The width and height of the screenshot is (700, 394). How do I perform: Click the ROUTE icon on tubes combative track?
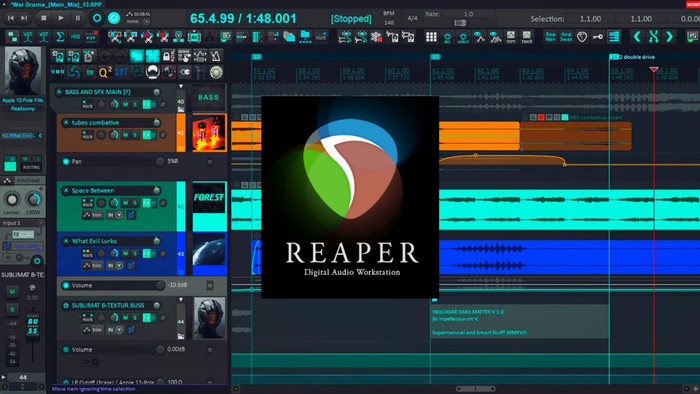tap(88, 135)
